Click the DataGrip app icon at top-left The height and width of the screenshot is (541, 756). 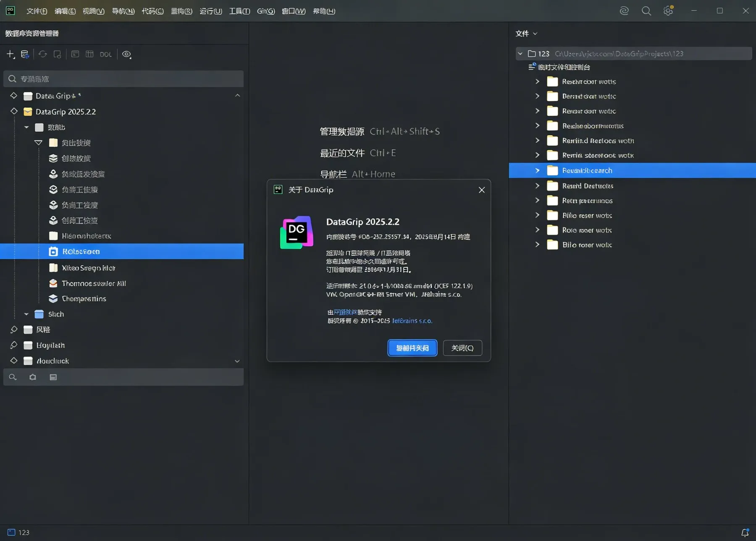(x=10, y=10)
